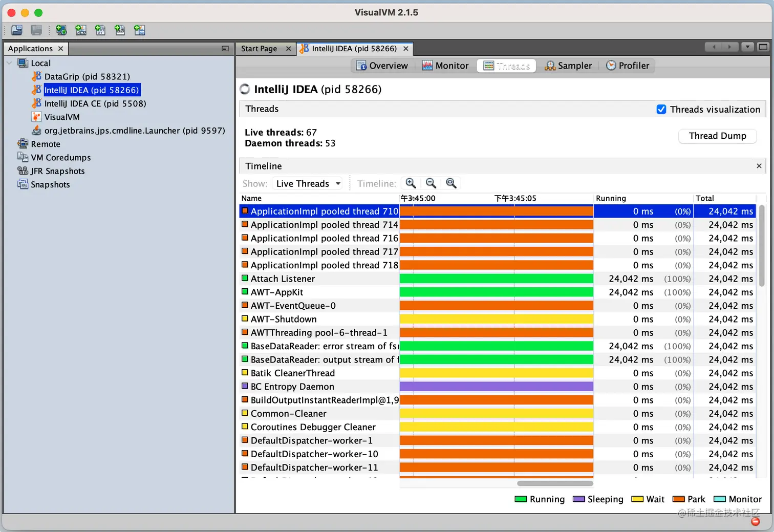
Task: Click the Thread Dump button
Action: click(717, 136)
